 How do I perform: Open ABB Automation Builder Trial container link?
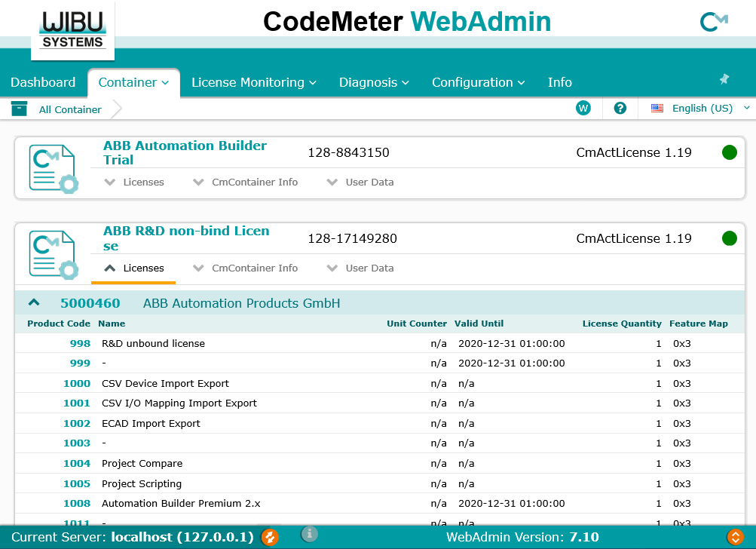point(185,152)
